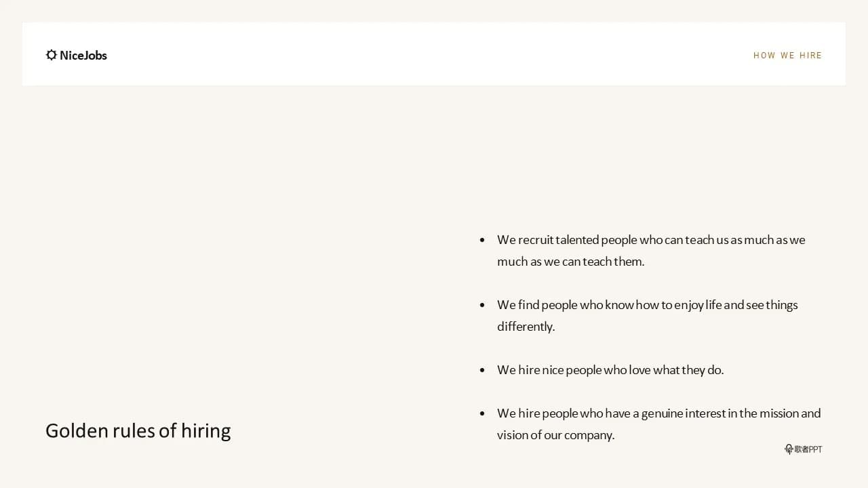Click the 'much as we can teach them.' line
This screenshot has height=488, width=868.
[x=570, y=262]
